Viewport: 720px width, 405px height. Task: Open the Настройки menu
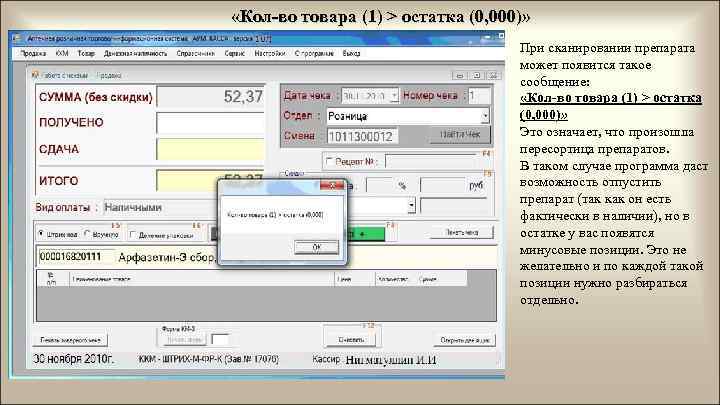[x=270, y=53]
